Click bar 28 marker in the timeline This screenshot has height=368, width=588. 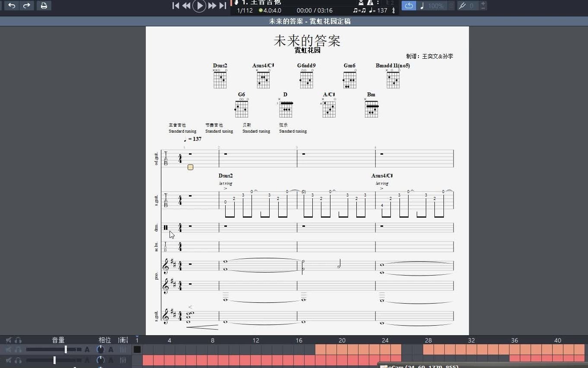tap(428, 340)
